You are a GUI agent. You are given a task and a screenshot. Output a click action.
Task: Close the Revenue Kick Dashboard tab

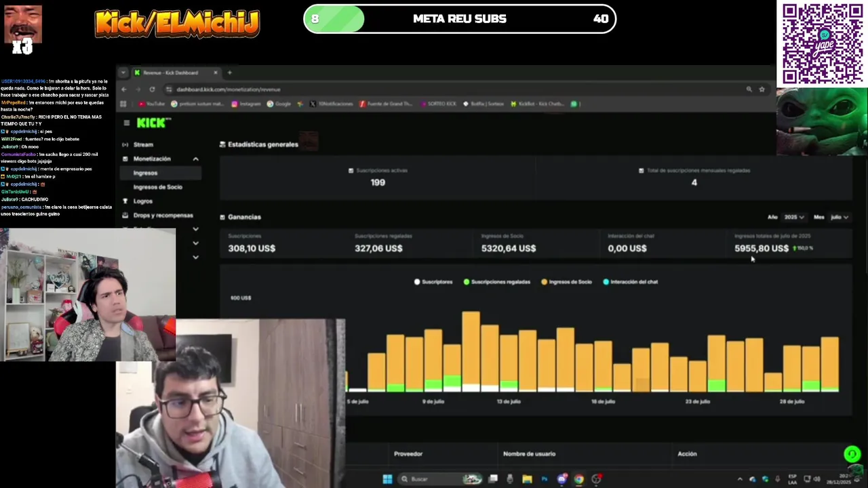(216, 73)
